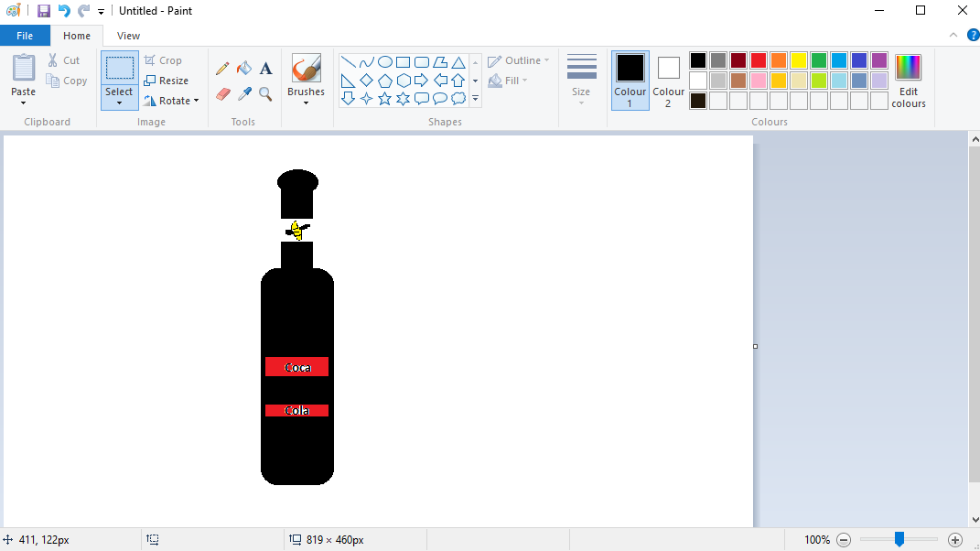The height and width of the screenshot is (551, 980).
Task: Pick the Rounded rectangle shape
Action: (422, 62)
